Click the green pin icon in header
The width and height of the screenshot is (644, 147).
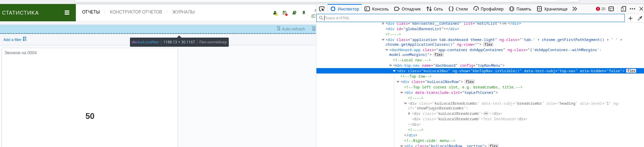pyautogui.click(x=304, y=13)
